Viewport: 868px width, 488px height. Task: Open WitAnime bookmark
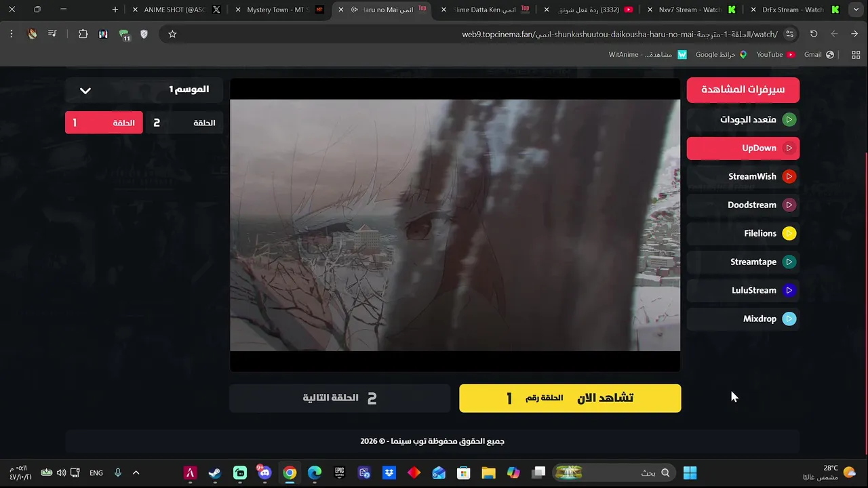[648, 55]
